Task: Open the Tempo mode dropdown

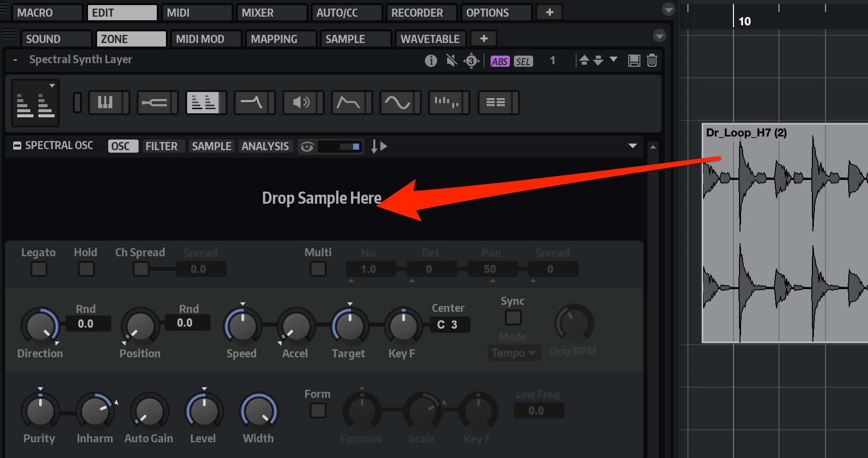Action: click(x=514, y=353)
